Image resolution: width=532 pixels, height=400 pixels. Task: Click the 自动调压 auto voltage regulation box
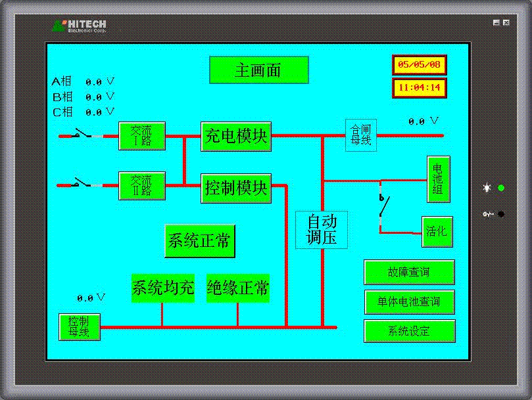322,230
